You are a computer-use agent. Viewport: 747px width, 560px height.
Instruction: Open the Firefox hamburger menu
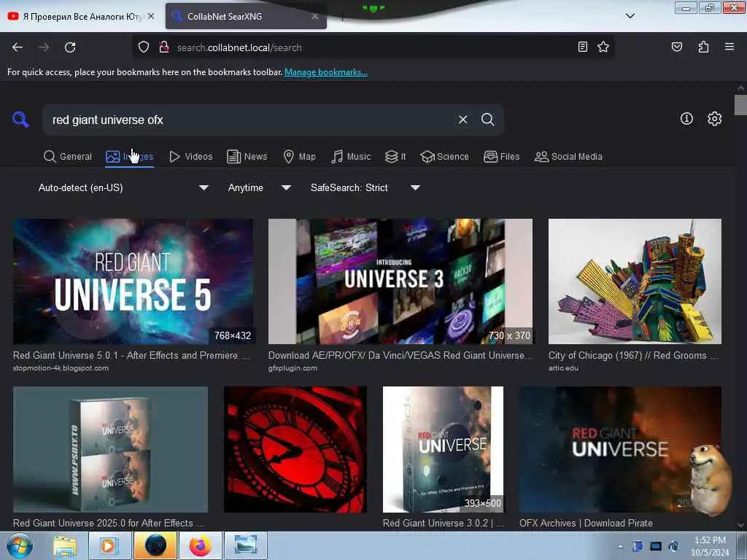(729, 47)
